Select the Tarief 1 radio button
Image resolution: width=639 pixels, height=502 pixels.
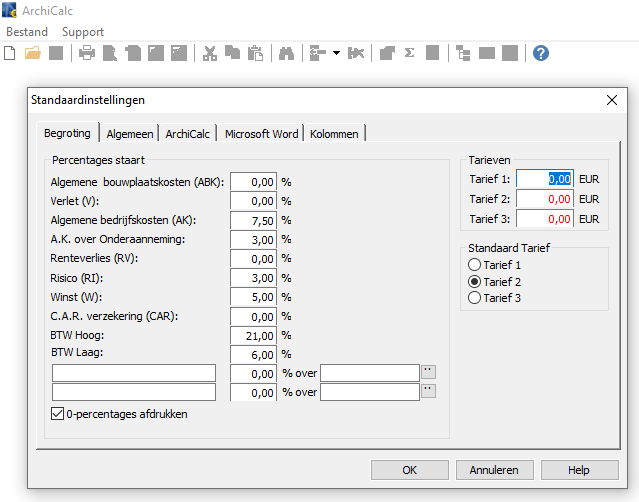pyautogui.click(x=474, y=265)
